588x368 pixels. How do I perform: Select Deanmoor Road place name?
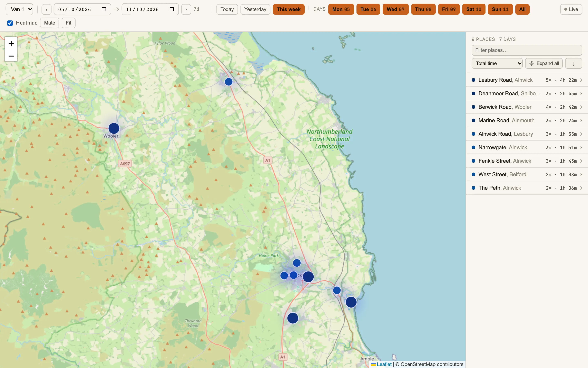(510, 94)
